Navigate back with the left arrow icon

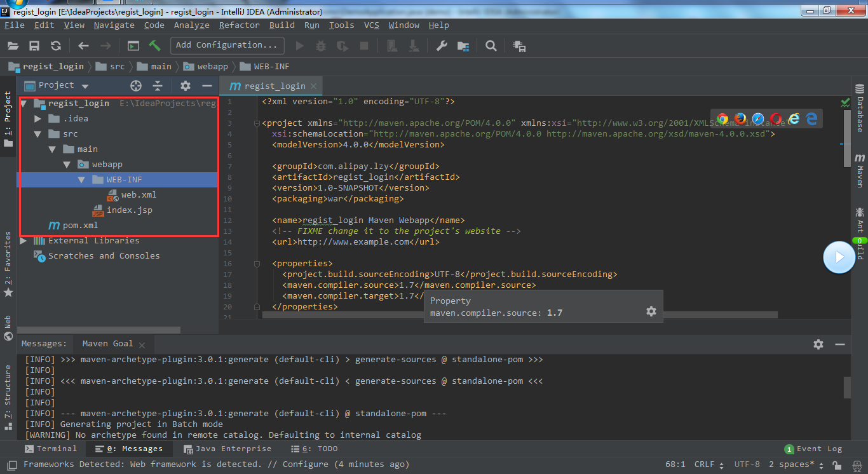pyautogui.click(x=83, y=46)
